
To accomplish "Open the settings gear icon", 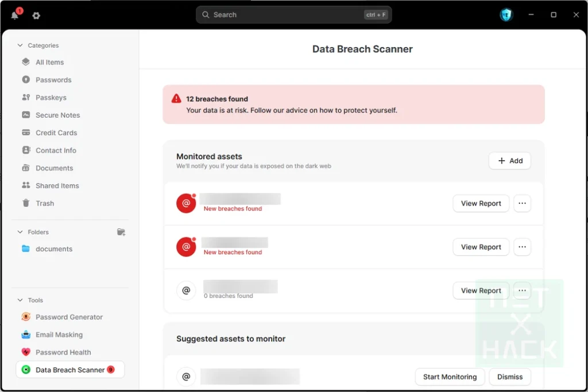I will [36, 15].
